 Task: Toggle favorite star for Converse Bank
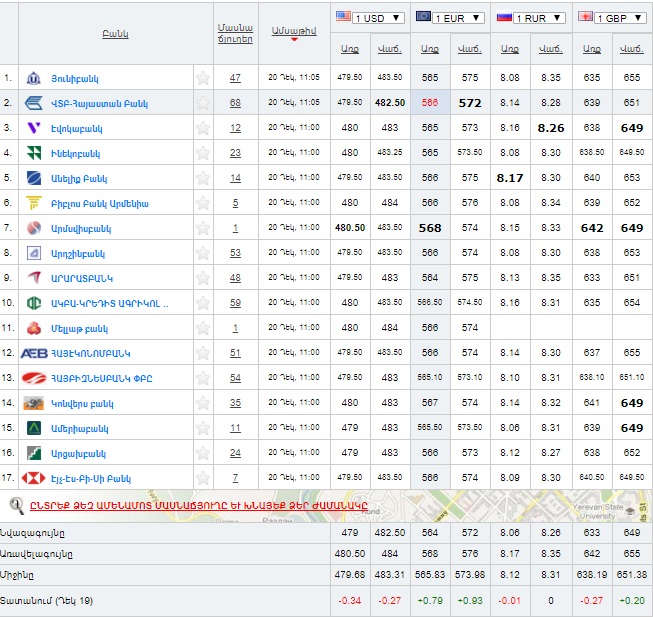[203, 403]
